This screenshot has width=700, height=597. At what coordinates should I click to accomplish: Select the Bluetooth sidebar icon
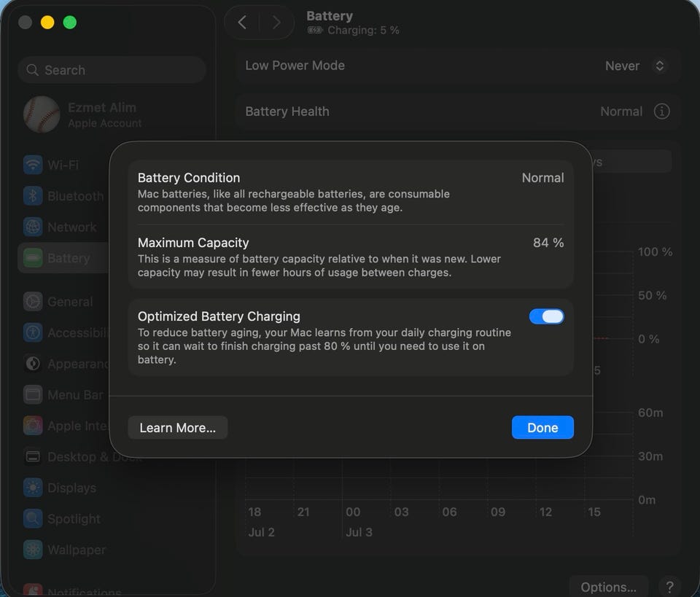(x=33, y=196)
